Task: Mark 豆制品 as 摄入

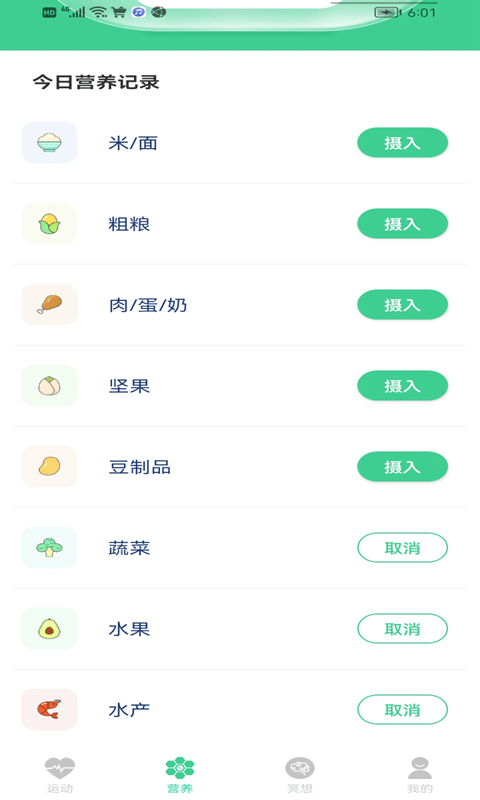Action: pos(402,467)
